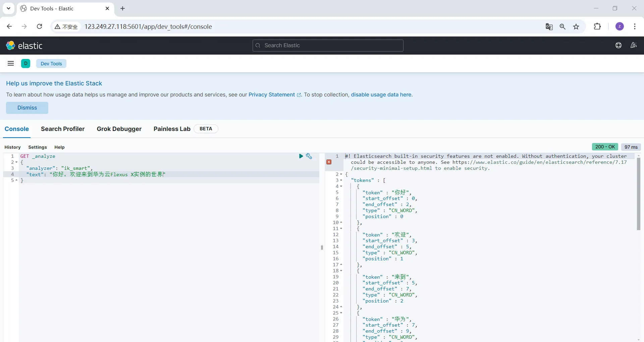644x342 pixels.
Task: Focus the Search Elastic input field
Action: (328, 46)
